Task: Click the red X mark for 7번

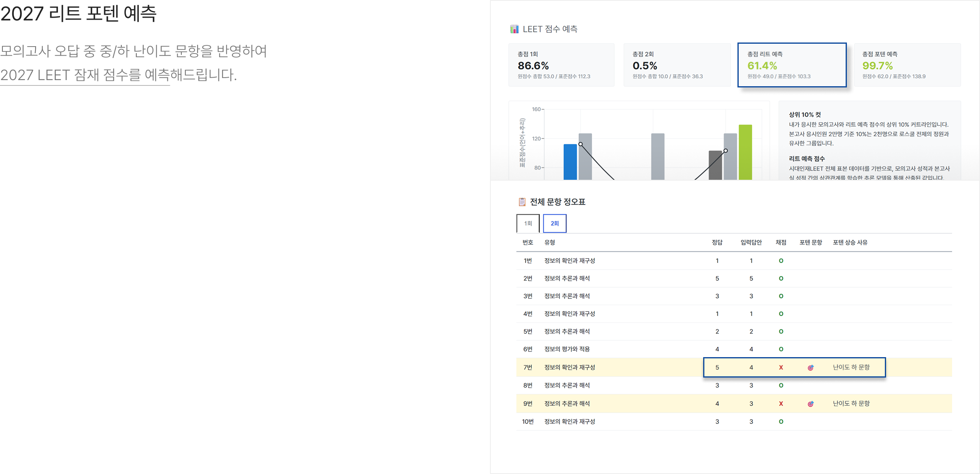Action: click(781, 368)
